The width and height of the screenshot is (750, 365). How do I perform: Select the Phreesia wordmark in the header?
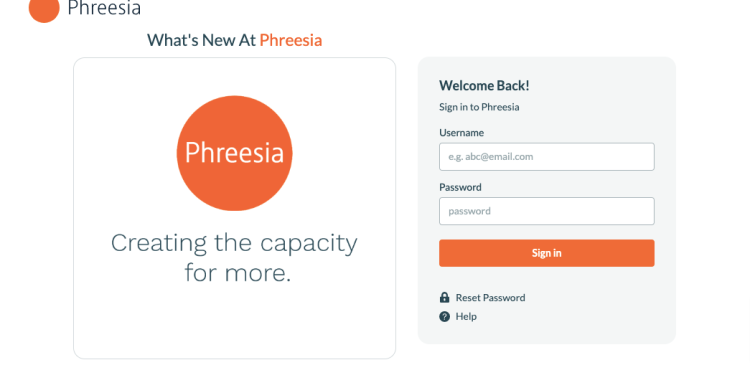pyautogui.click(x=104, y=8)
